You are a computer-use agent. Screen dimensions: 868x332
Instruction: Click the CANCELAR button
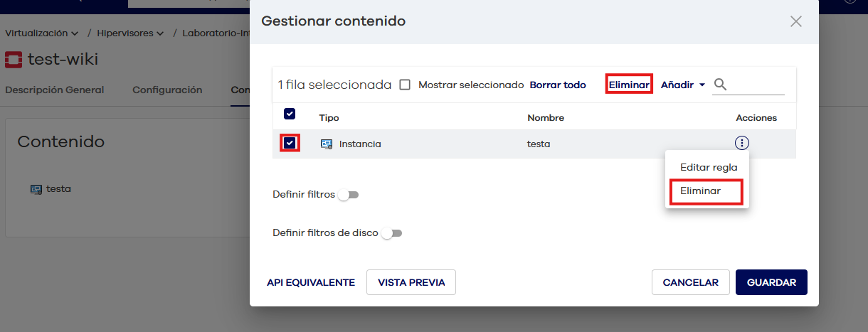click(690, 282)
